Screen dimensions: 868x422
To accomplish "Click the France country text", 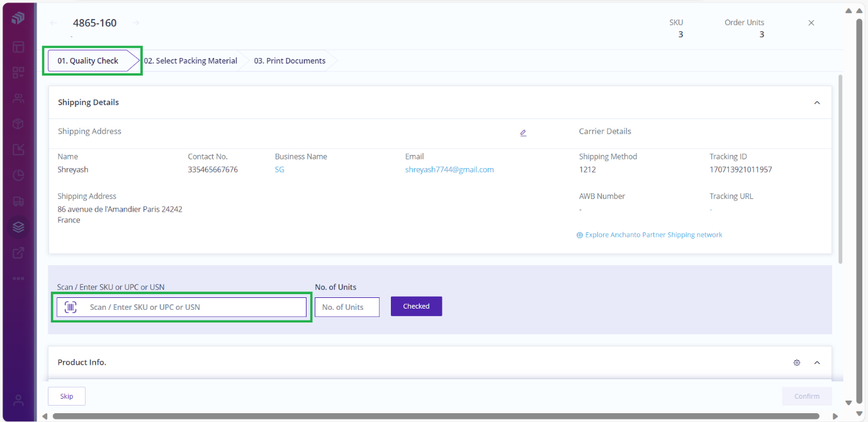I will [x=69, y=220].
